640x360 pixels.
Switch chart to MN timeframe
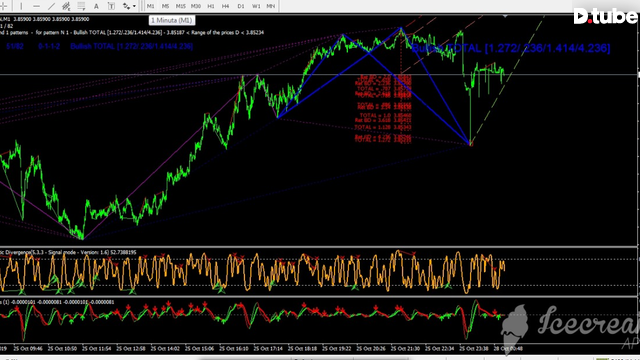[271, 6]
